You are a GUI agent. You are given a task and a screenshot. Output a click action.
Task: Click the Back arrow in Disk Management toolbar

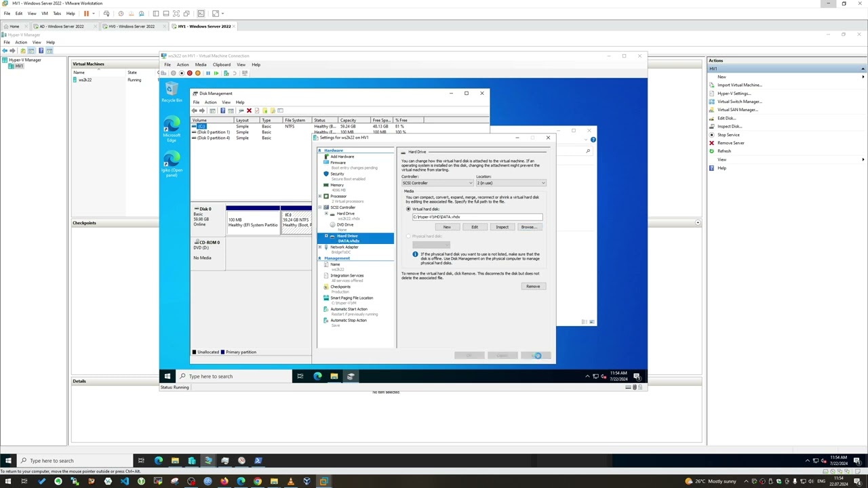(195, 110)
